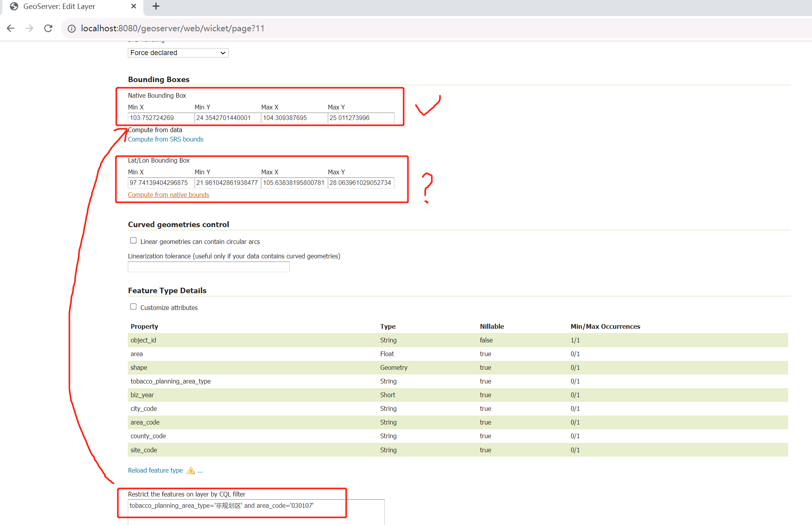The height and width of the screenshot is (525, 812).
Task: Select the area_code property row
Action: 458,422
